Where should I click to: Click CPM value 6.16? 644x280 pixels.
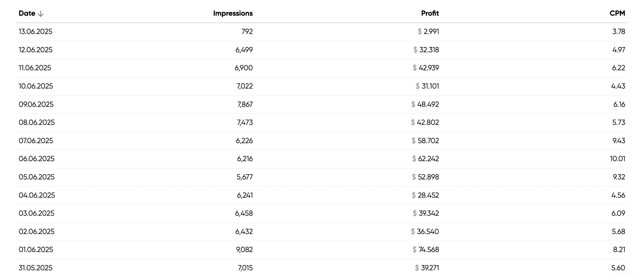point(619,104)
